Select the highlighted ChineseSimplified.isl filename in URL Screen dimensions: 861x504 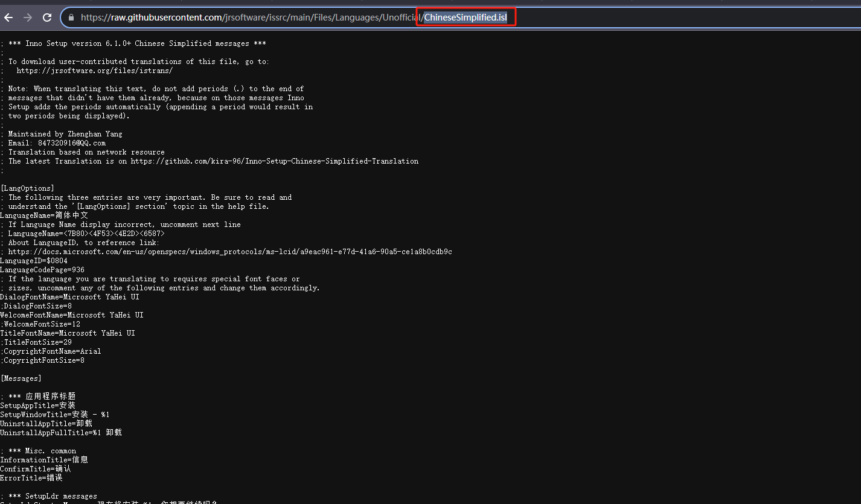pyautogui.click(x=466, y=17)
